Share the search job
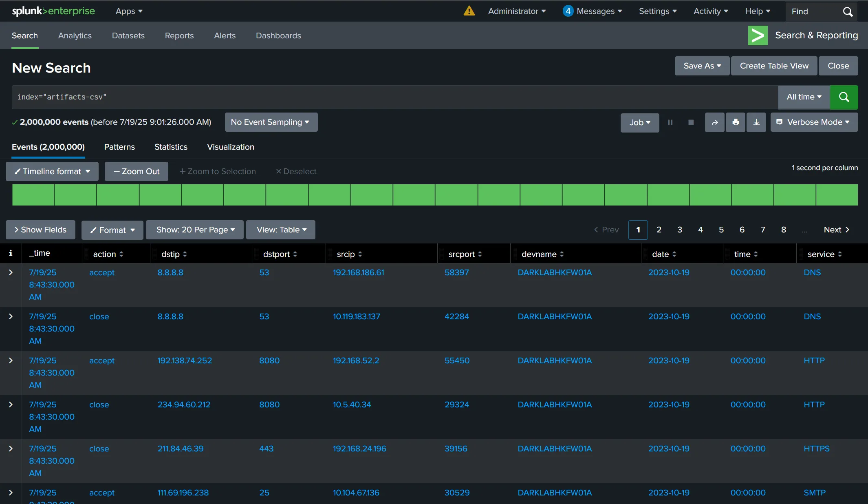The image size is (868, 504). tap(715, 122)
